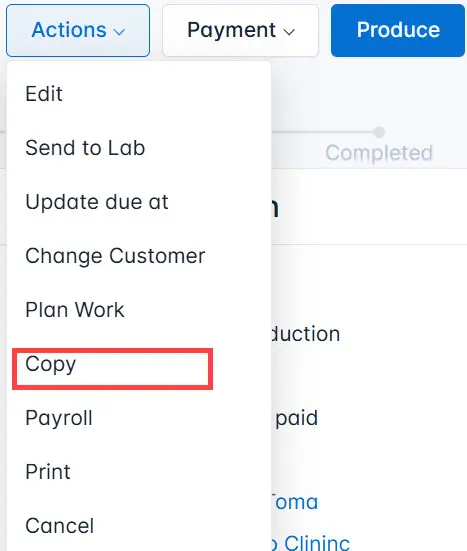Click the Produce button
The height and width of the screenshot is (551, 467).
tap(398, 31)
